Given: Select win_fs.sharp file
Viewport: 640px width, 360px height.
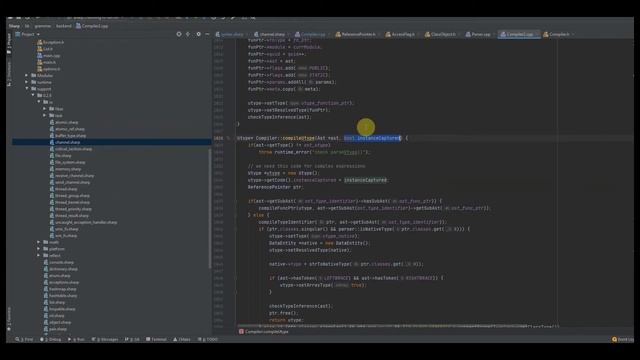Looking at the screenshot, I should (x=63, y=236).
